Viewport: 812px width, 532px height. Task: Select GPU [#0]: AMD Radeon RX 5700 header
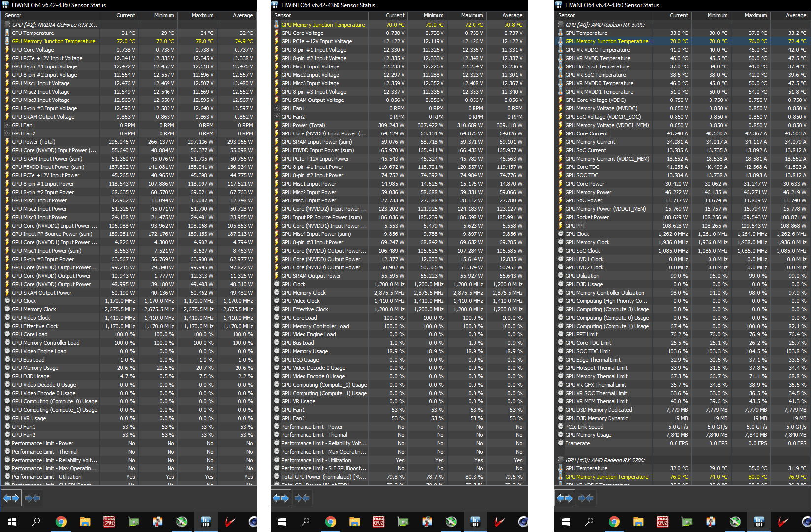click(x=605, y=25)
